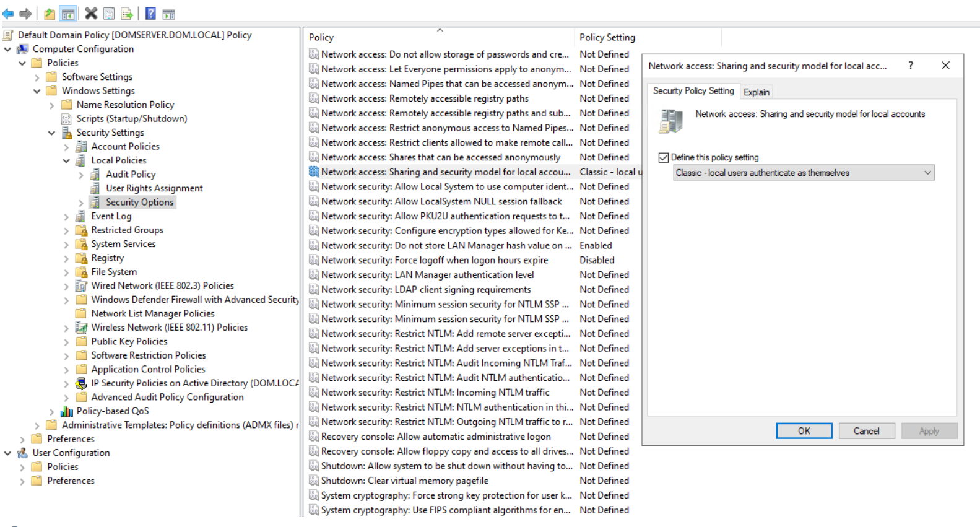Collapse the Security Settings node
Viewport: 980px width, 527px height.
[x=52, y=133]
